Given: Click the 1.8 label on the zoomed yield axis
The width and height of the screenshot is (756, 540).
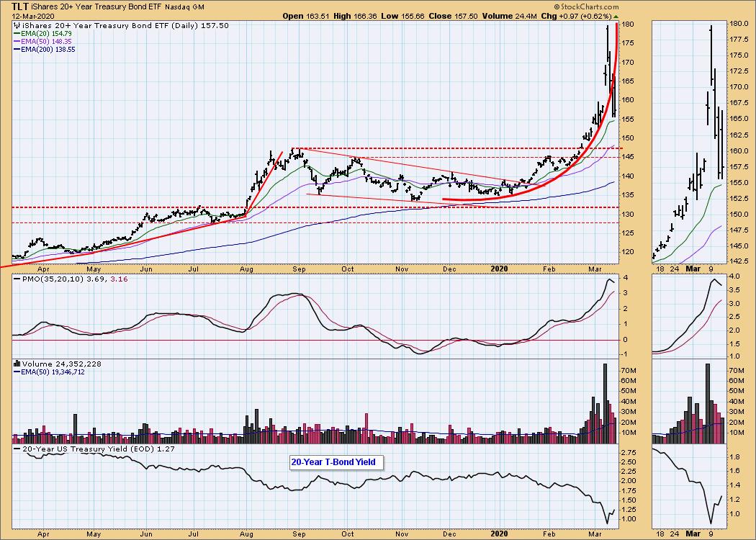Looking at the screenshot, I should [734, 457].
